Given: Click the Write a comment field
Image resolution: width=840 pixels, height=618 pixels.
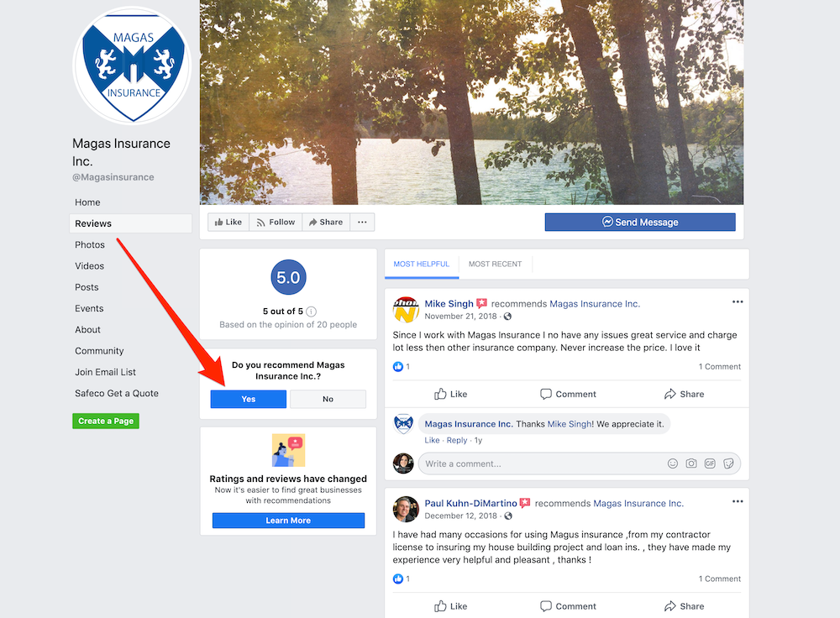Looking at the screenshot, I should [579, 463].
